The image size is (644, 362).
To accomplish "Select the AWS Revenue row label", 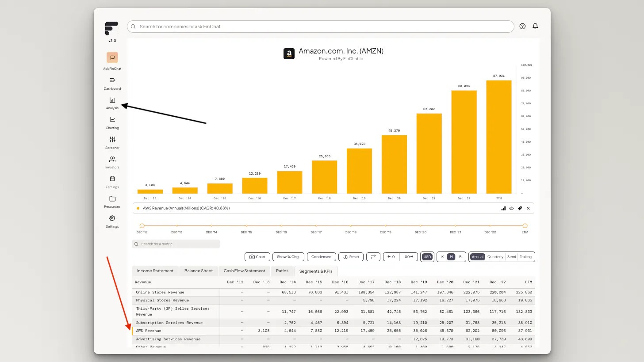I will coord(149,331).
